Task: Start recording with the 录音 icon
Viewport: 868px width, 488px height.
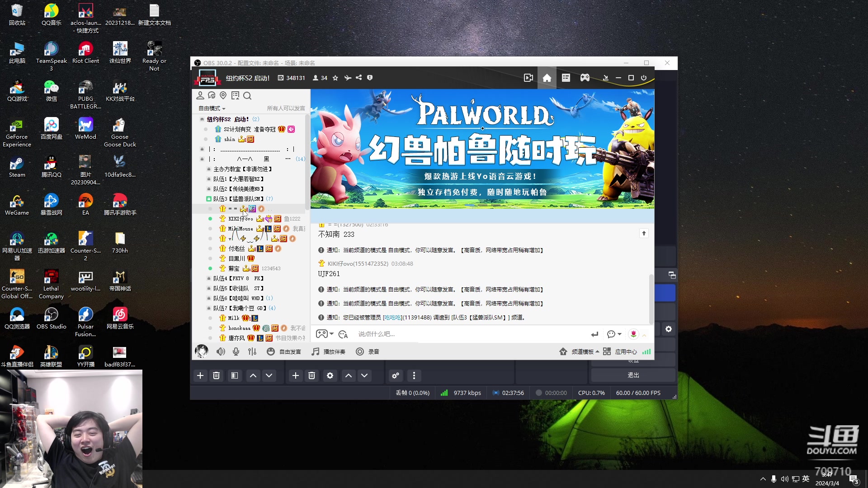Action: tap(360, 352)
